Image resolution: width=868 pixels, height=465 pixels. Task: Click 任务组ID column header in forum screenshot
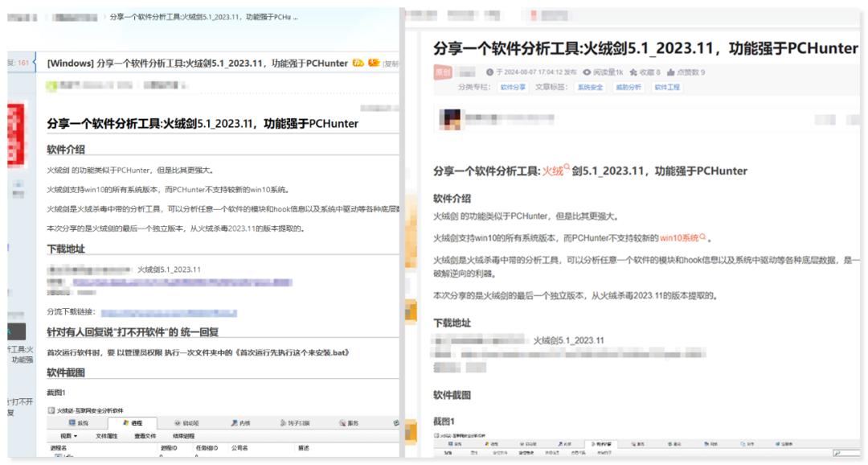[207, 448]
